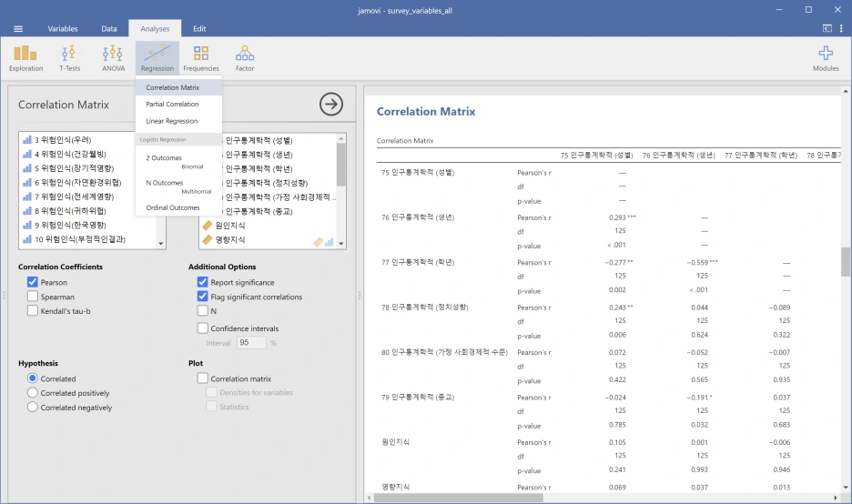Click the results horizontal scroll-right arrow

click(836, 498)
